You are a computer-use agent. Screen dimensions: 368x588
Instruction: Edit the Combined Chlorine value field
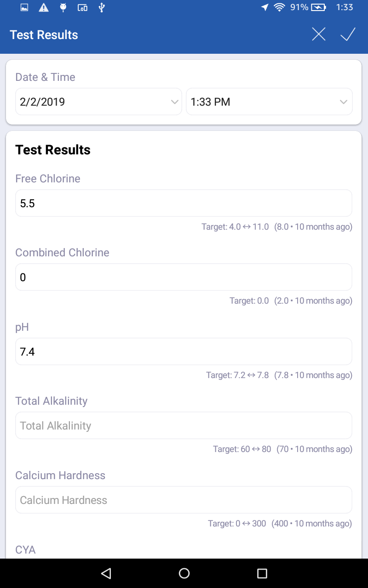(184, 277)
